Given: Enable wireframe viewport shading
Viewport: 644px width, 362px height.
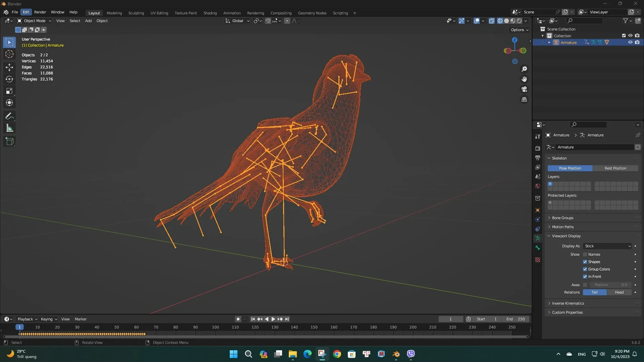Looking at the screenshot, I should (500, 21).
